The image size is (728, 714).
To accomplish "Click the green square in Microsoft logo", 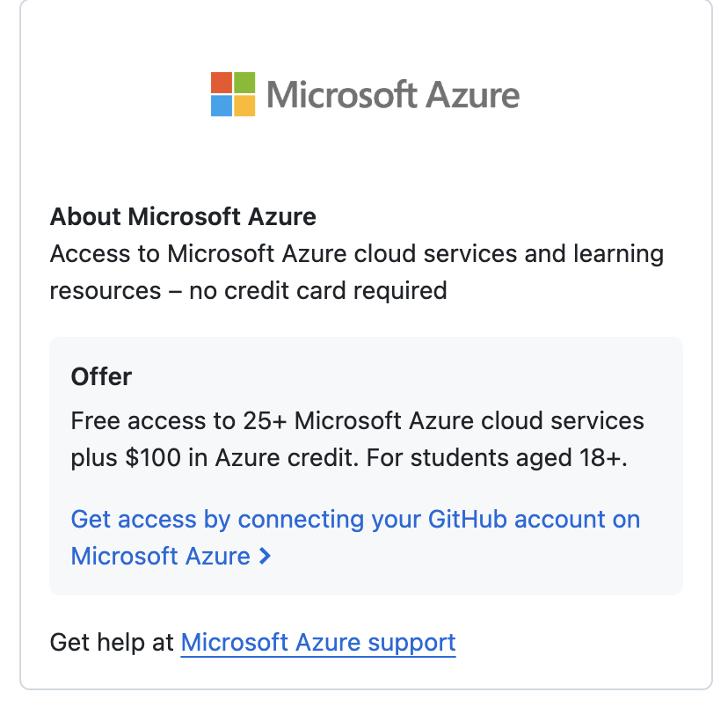I will [x=244, y=83].
